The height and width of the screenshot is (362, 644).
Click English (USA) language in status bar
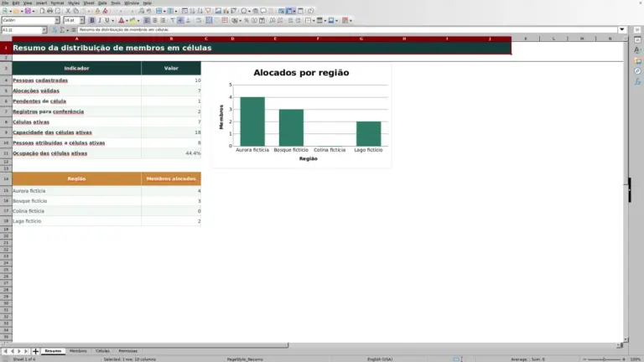[380, 359]
